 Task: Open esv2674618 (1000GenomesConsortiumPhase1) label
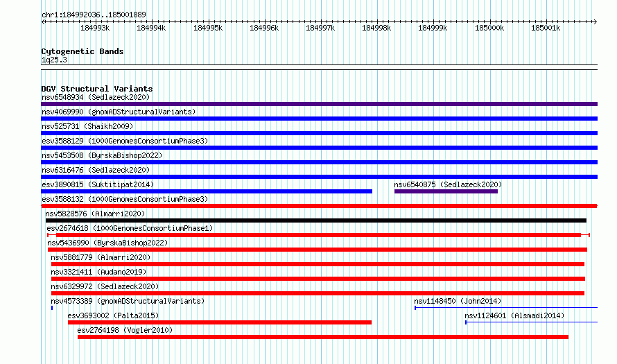coord(130,228)
